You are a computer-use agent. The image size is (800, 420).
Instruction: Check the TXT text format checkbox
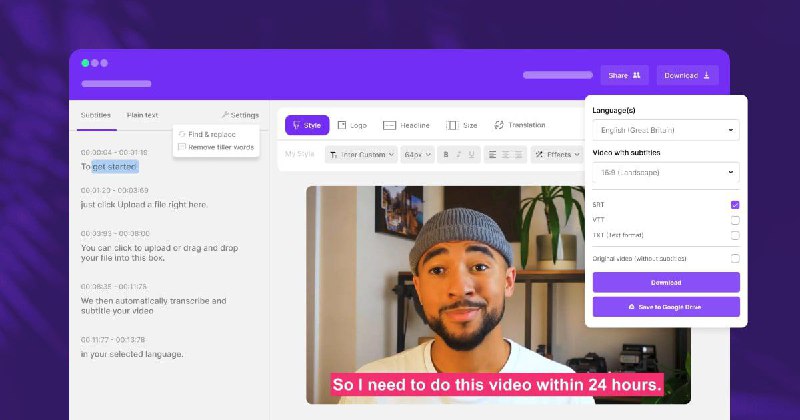[x=735, y=235]
